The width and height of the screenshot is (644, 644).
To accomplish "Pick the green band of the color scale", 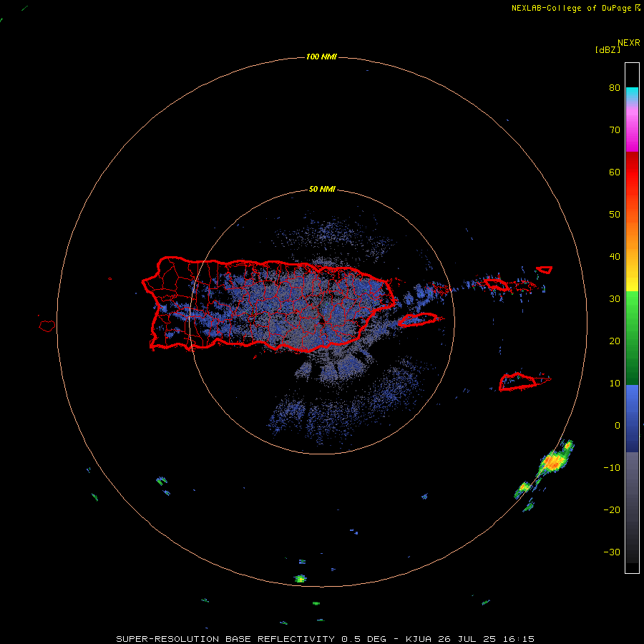I will (632, 338).
